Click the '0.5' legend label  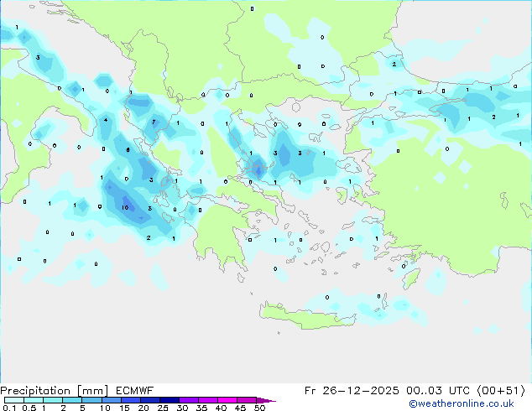pos(29,408)
